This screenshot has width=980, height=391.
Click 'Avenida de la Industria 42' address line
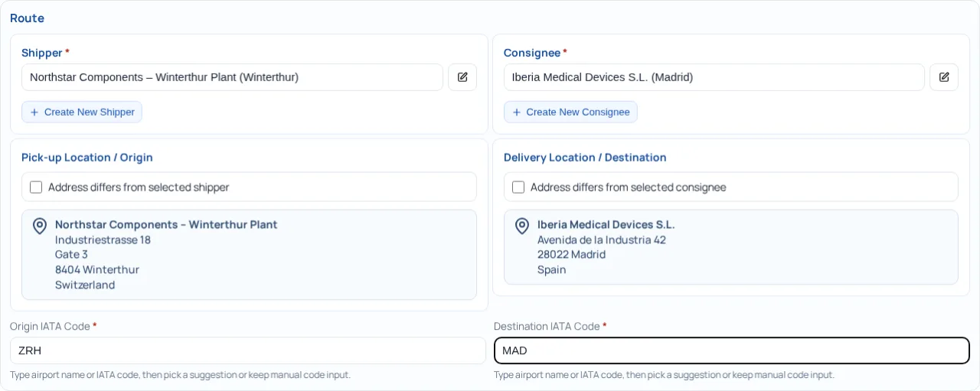pos(602,239)
